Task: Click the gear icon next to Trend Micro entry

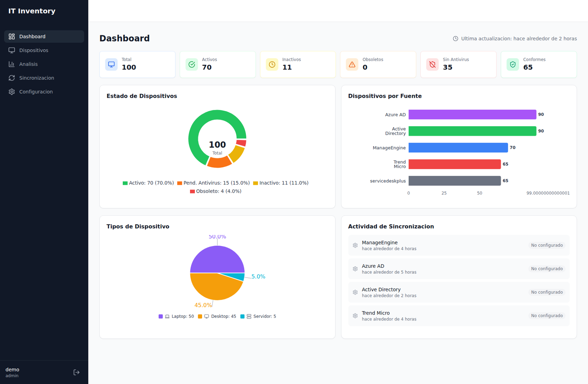Action: pyautogui.click(x=355, y=316)
